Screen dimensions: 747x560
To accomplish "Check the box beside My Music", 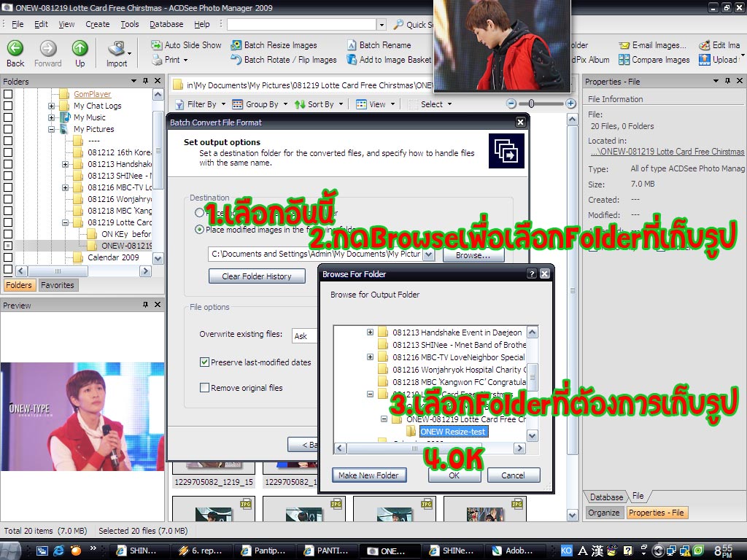I will point(8,117).
